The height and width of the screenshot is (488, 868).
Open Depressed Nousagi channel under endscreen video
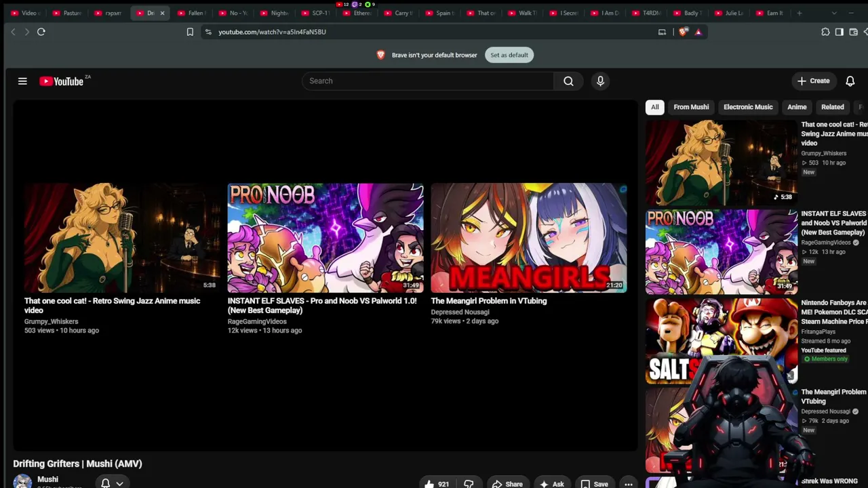[460, 312]
